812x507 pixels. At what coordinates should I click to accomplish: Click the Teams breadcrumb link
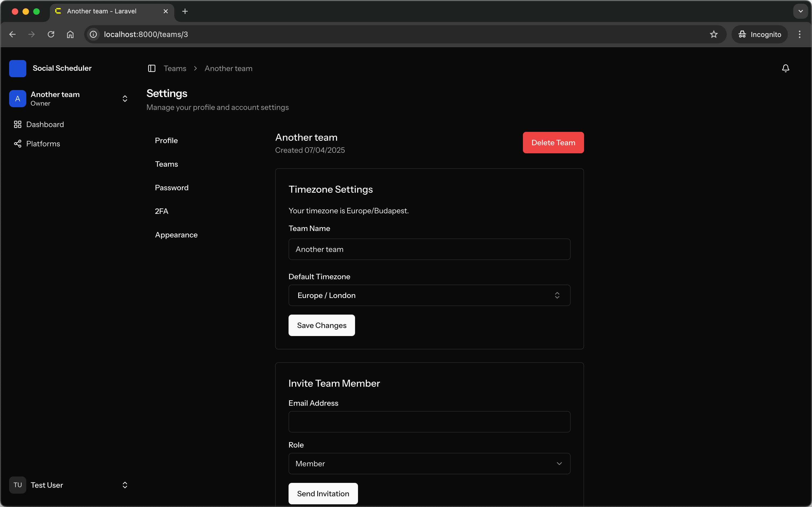[175, 68]
